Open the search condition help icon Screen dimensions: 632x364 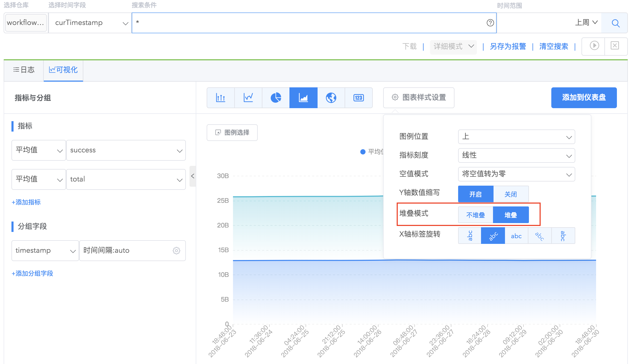click(x=490, y=23)
